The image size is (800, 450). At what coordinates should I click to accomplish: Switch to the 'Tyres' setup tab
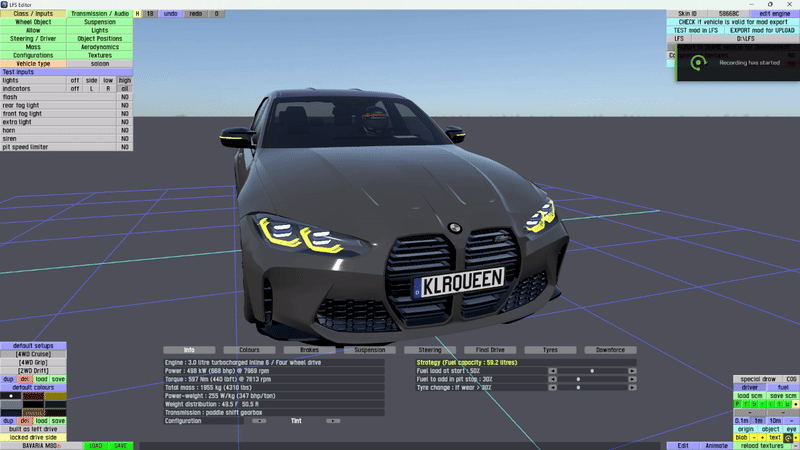click(551, 350)
